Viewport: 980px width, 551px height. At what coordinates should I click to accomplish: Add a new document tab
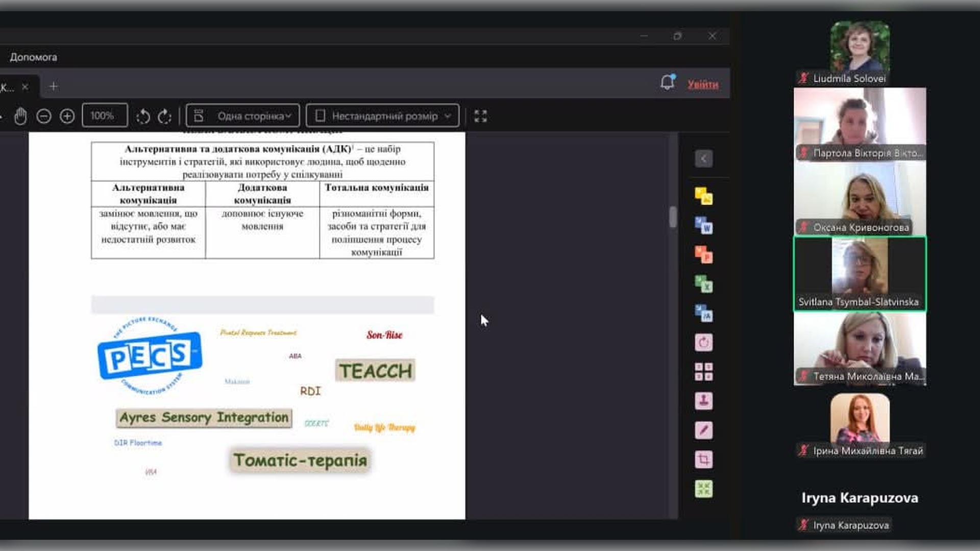click(x=54, y=87)
